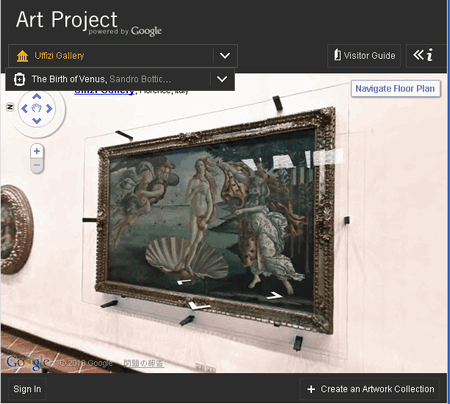Click the lower street-view navigation arrow on the frame
This screenshot has width=450, height=404.
[199, 306]
